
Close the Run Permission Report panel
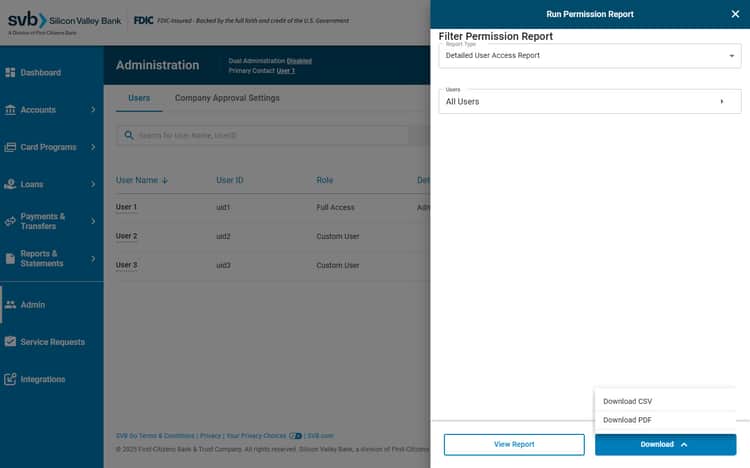coord(735,14)
